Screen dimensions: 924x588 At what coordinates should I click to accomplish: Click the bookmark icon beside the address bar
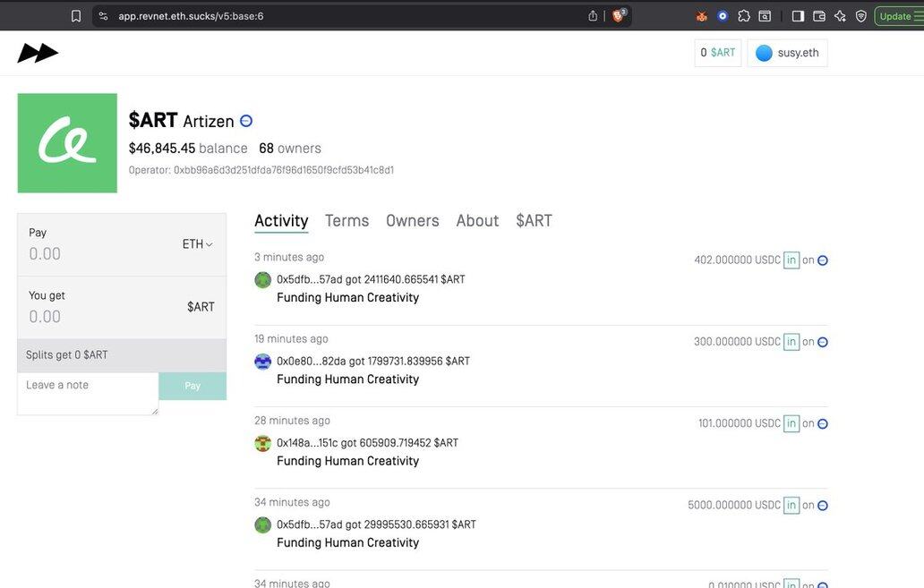(76, 16)
